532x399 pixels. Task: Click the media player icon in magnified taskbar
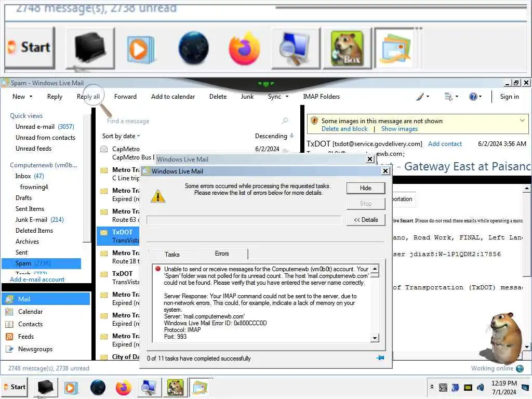(140, 49)
